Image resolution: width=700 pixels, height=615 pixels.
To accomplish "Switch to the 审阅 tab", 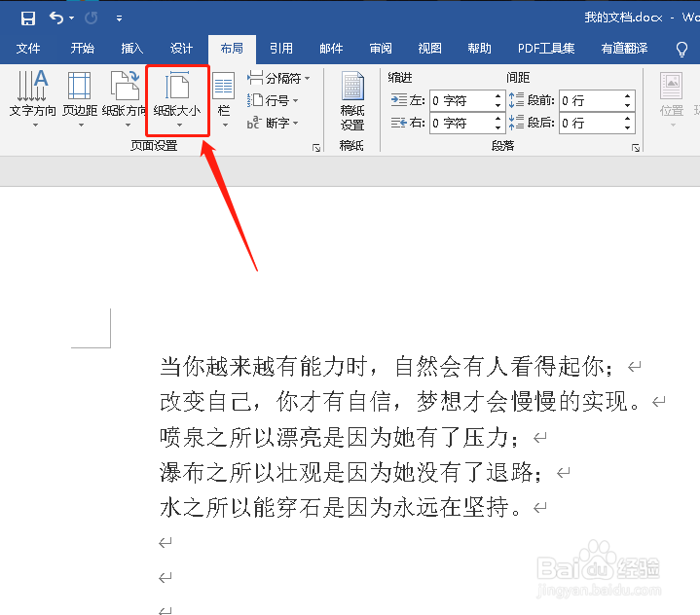I will [x=381, y=49].
